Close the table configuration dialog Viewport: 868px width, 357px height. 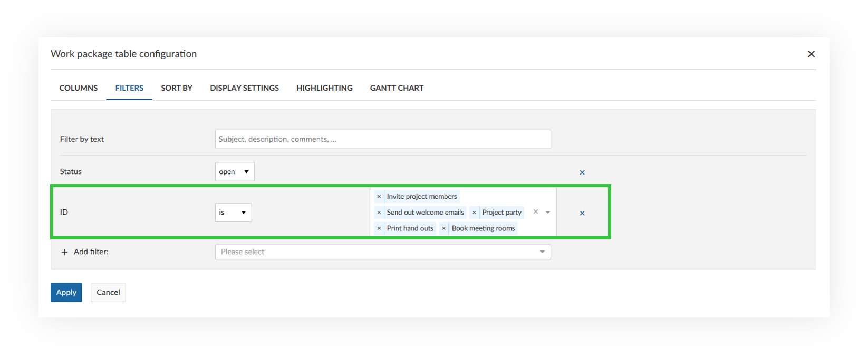point(811,54)
